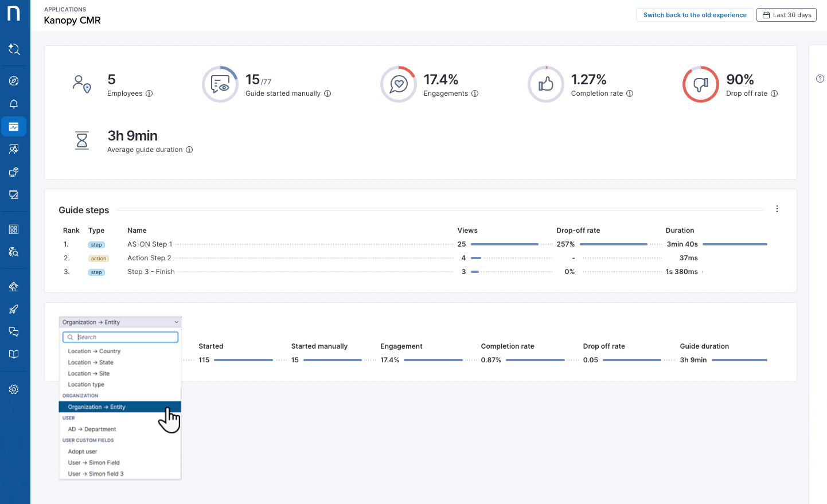Click the AS-ON Step 1 row name

pyautogui.click(x=150, y=244)
